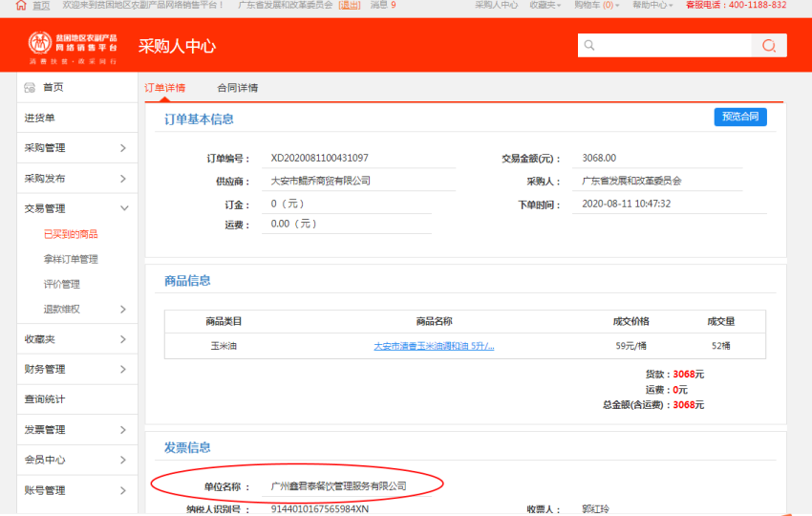
Task: Open the 购物车 dropdown in top bar
Action: 596,6
